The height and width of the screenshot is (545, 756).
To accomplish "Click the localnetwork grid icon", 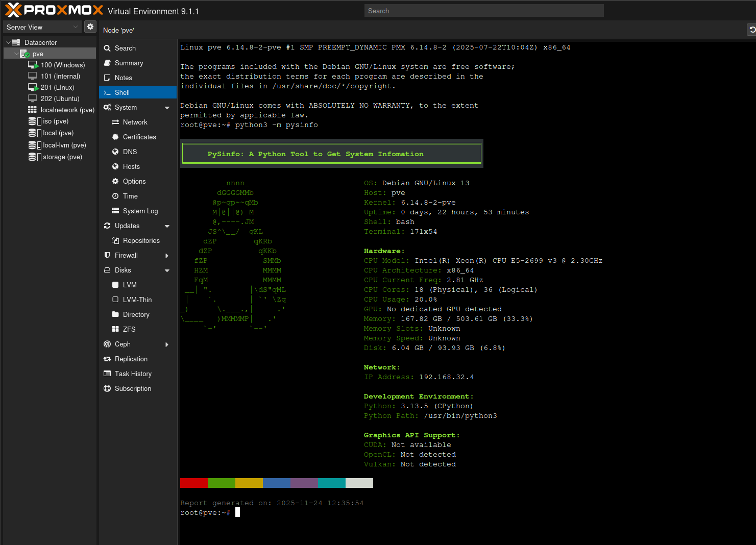I will pyautogui.click(x=32, y=110).
